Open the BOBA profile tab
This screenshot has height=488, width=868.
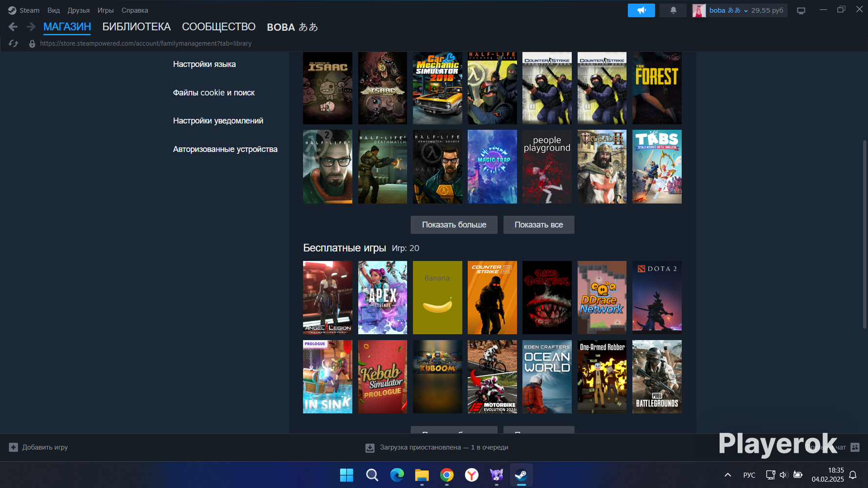pyautogui.click(x=292, y=27)
